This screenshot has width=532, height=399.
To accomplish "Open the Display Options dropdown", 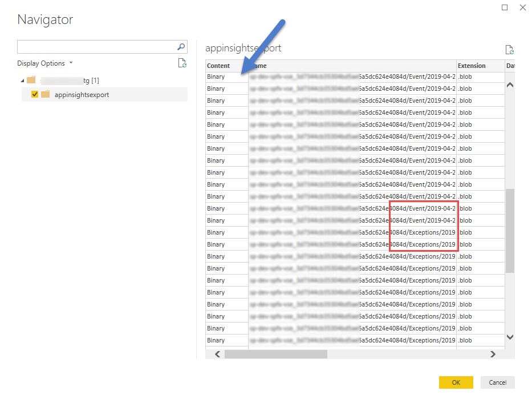I will 45,63.
